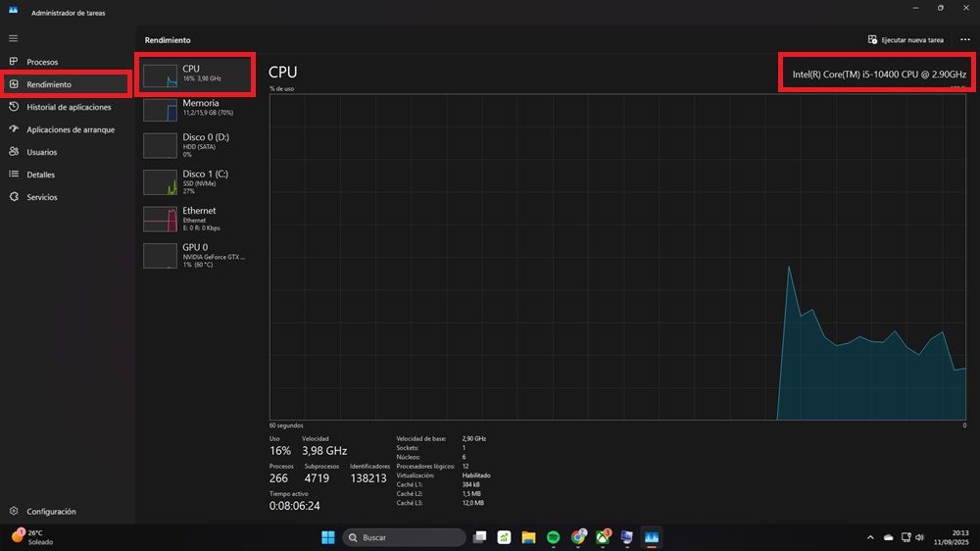Screen dimensions: 980x551
Task: Click the CPU usage graph
Action: (617, 257)
